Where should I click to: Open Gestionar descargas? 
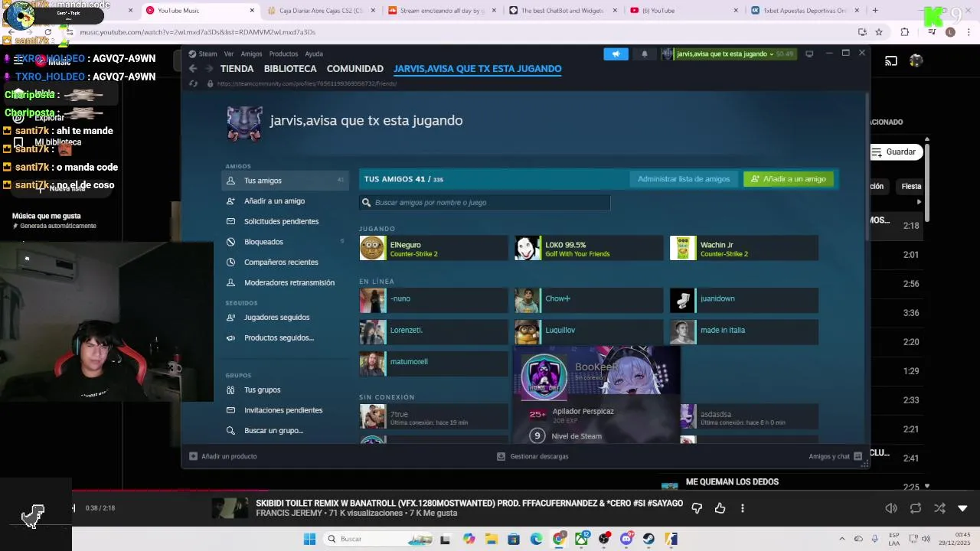click(x=533, y=456)
